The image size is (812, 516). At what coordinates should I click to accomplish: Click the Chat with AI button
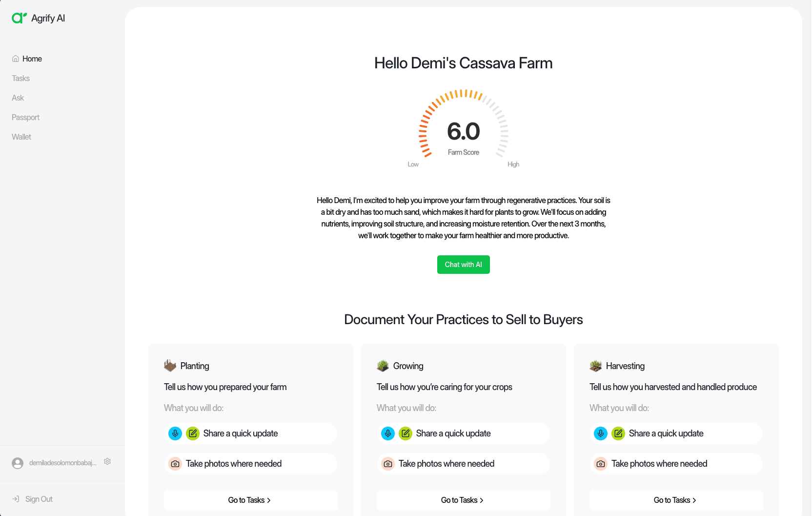pyautogui.click(x=464, y=265)
